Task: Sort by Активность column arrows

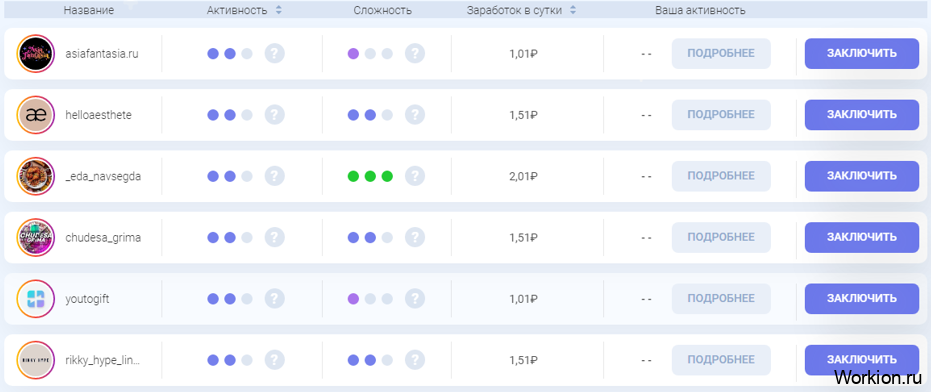Action: [x=279, y=10]
